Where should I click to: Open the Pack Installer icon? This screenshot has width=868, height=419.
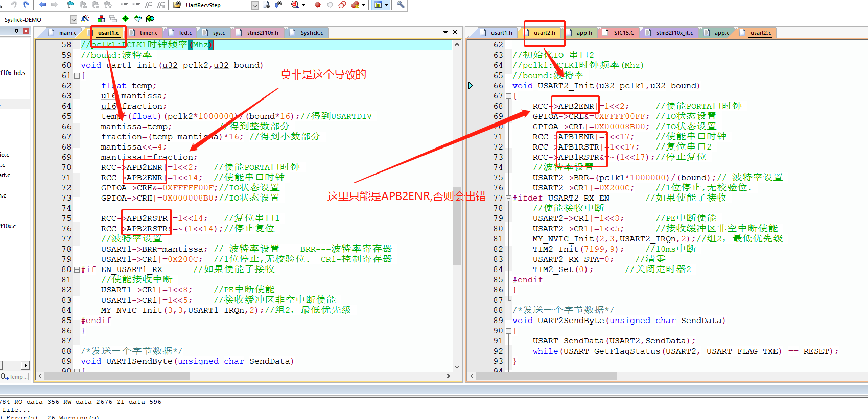coord(150,19)
